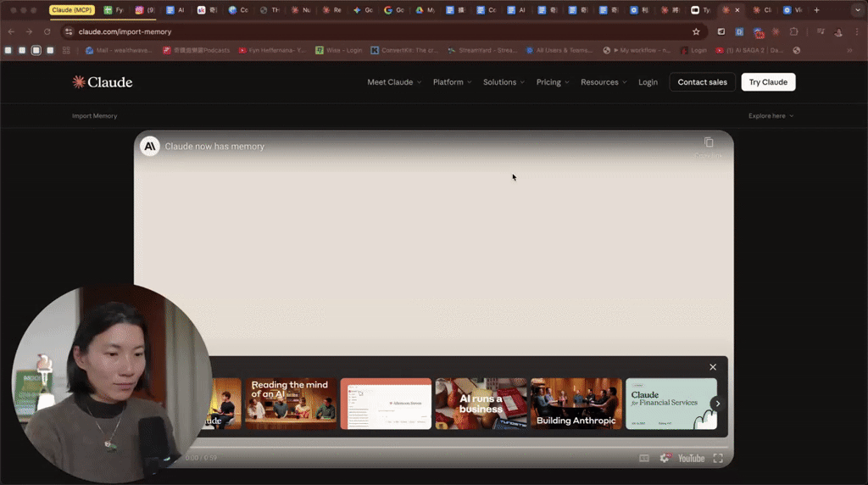Click the browser forward arrow
868x485 pixels.
30,31
